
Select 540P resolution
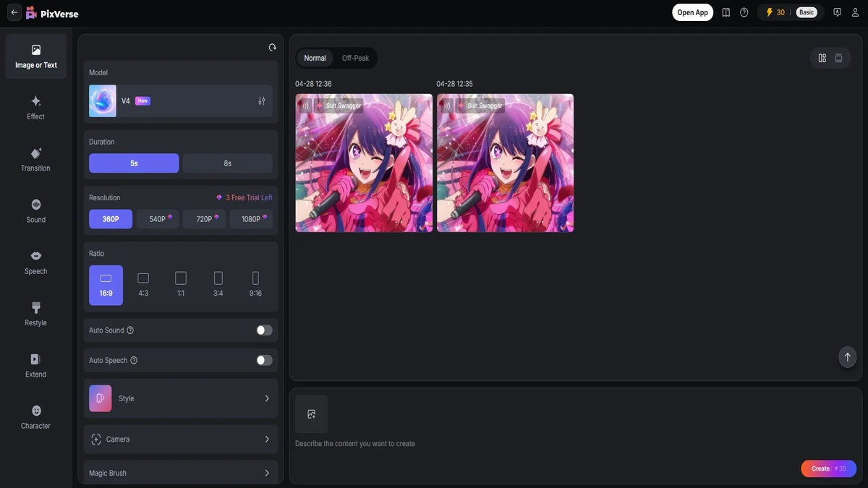coord(158,219)
